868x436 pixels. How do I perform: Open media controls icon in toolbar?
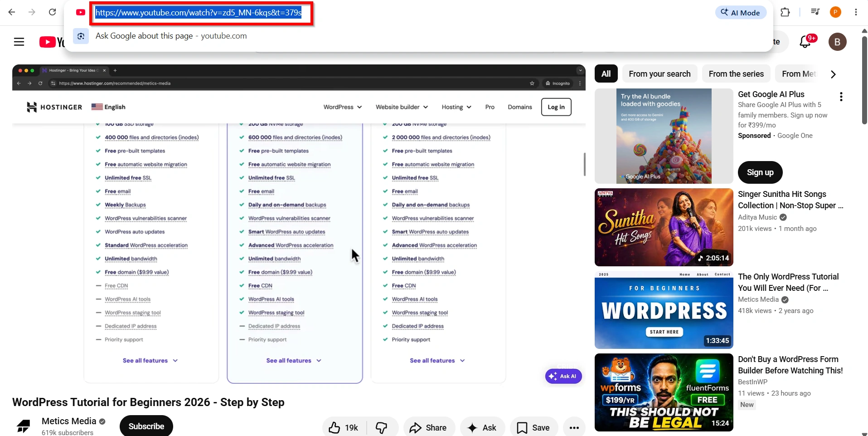pyautogui.click(x=815, y=12)
